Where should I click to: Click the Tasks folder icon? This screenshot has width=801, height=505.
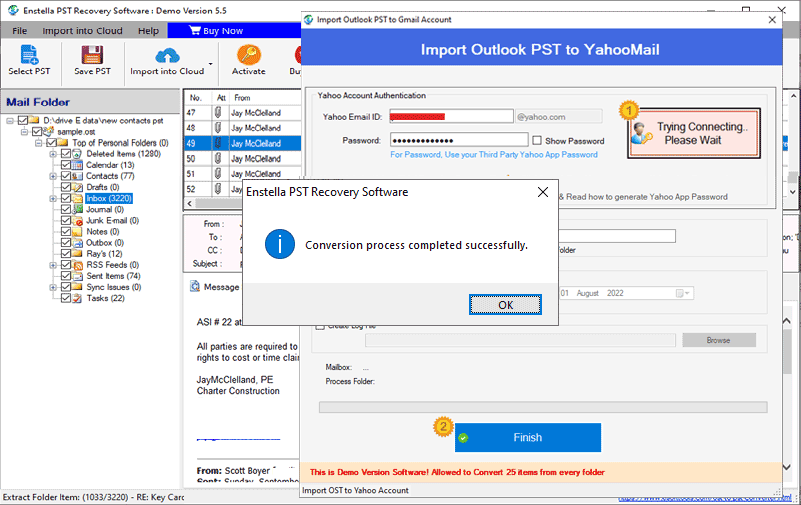click(x=77, y=298)
